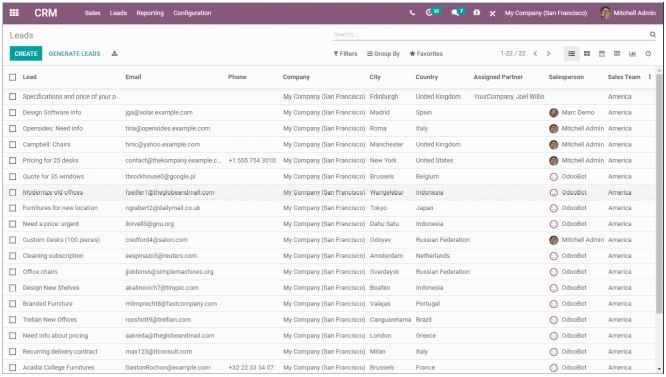Click Mitchell Admin user avatar in top bar
Screen dimensions: 666x377
pyautogui.click(x=605, y=13)
